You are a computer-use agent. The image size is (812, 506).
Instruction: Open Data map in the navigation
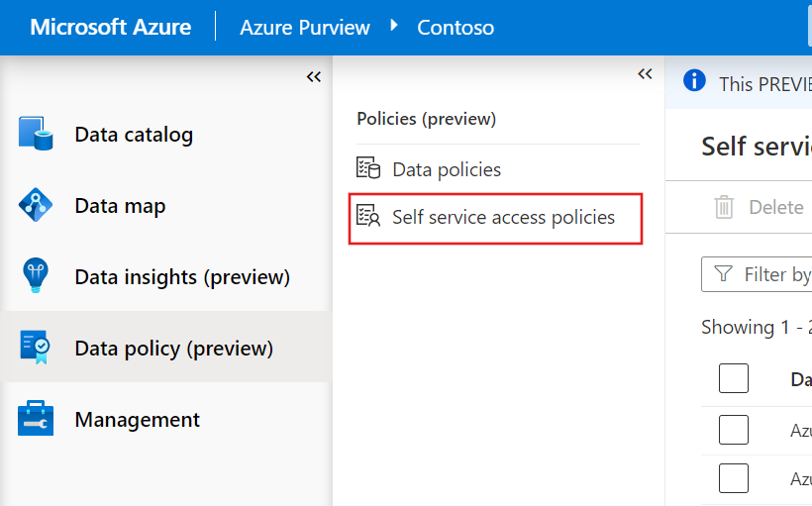(x=120, y=206)
